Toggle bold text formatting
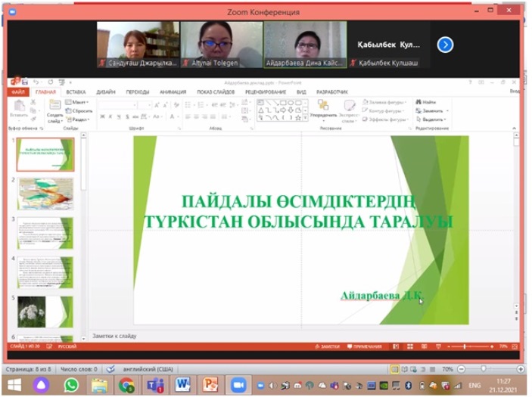Screen dimensions: 532x397 pos(102,116)
